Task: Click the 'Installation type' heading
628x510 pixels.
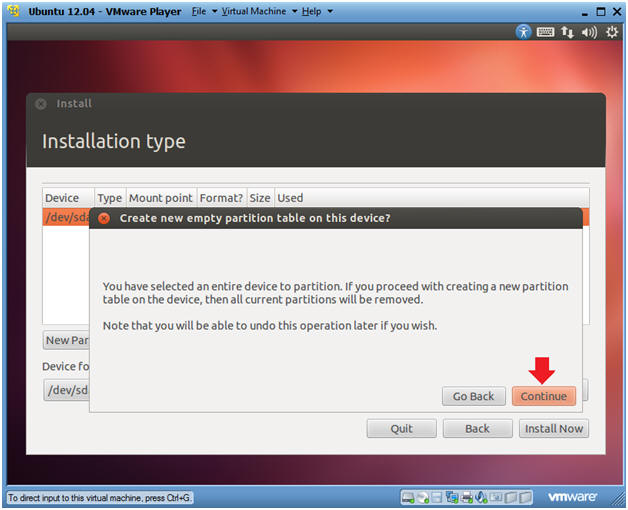Action: point(114,141)
